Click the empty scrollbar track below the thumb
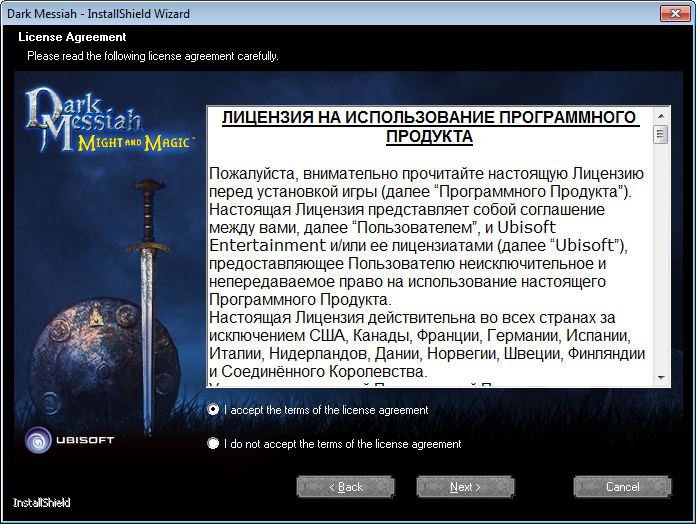Viewport: 696px width, 524px height. 660,260
